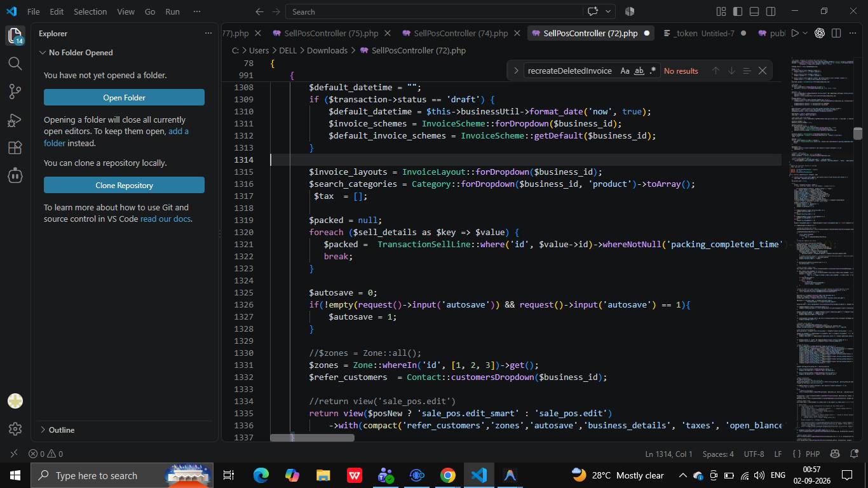Open Source Control view icon
This screenshot has width=868, height=488.
pyautogui.click(x=15, y=91)
